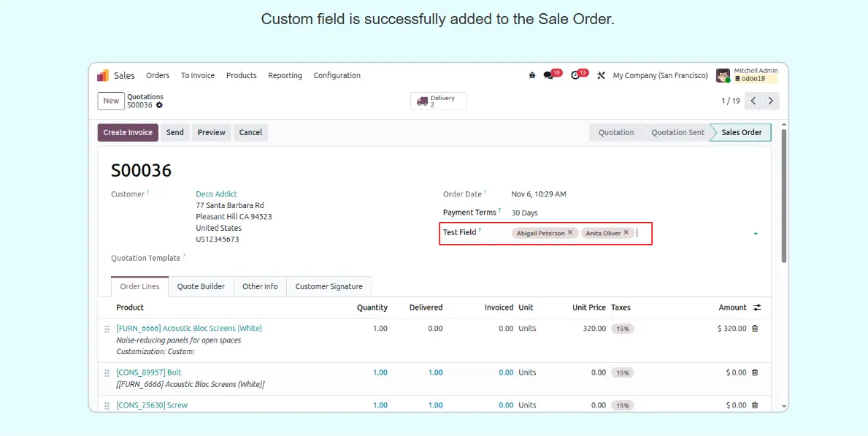Image resolution: width=868 pixels, height=436 pixels.
Task: Go to the next record arrow
Action: tap(770, 101)
